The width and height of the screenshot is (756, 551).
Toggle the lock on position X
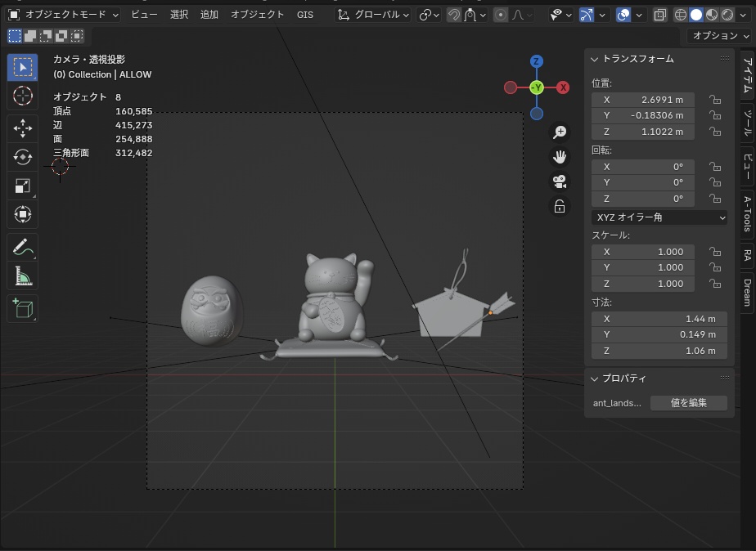[x=715, y=100]
